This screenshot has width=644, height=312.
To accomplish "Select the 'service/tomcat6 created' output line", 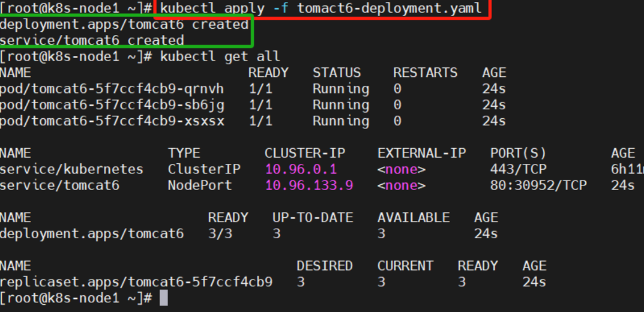I will pos(92,40).
